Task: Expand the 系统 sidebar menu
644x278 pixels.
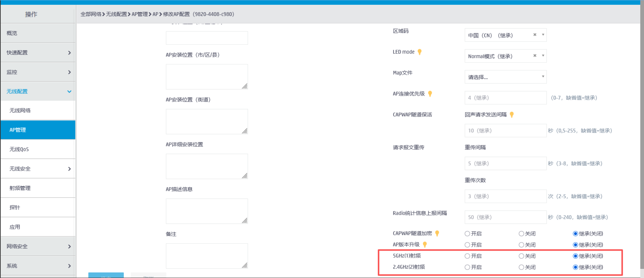Action: (38, 266)
